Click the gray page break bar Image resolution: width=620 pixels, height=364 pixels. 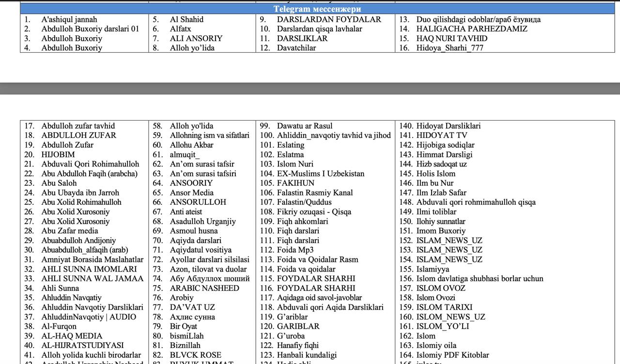(x=310, y=88)
